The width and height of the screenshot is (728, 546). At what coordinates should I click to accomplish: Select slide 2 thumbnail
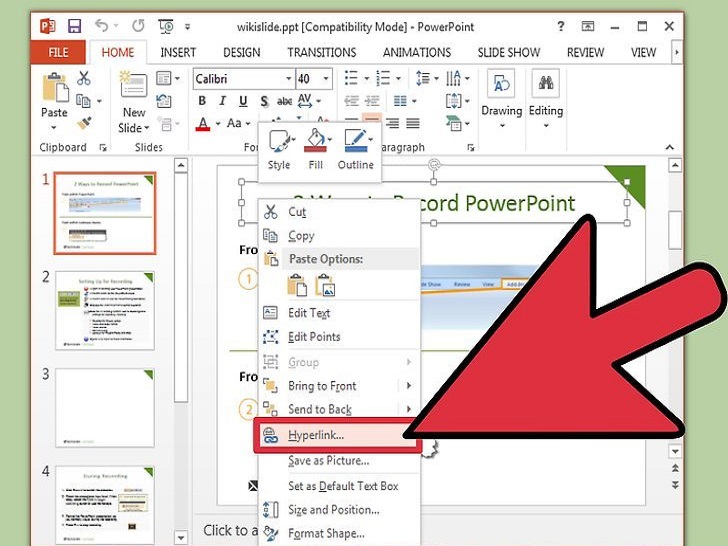pyautogui.click(x=105, y=311)
